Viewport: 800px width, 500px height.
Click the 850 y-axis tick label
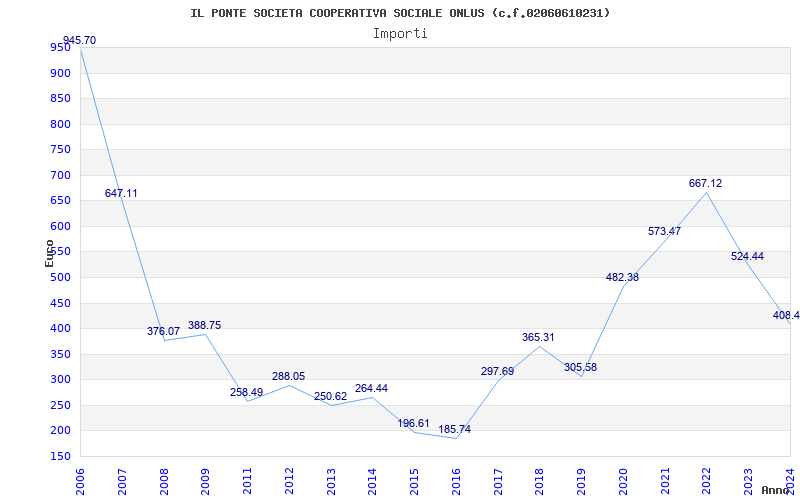click(60, 99)
